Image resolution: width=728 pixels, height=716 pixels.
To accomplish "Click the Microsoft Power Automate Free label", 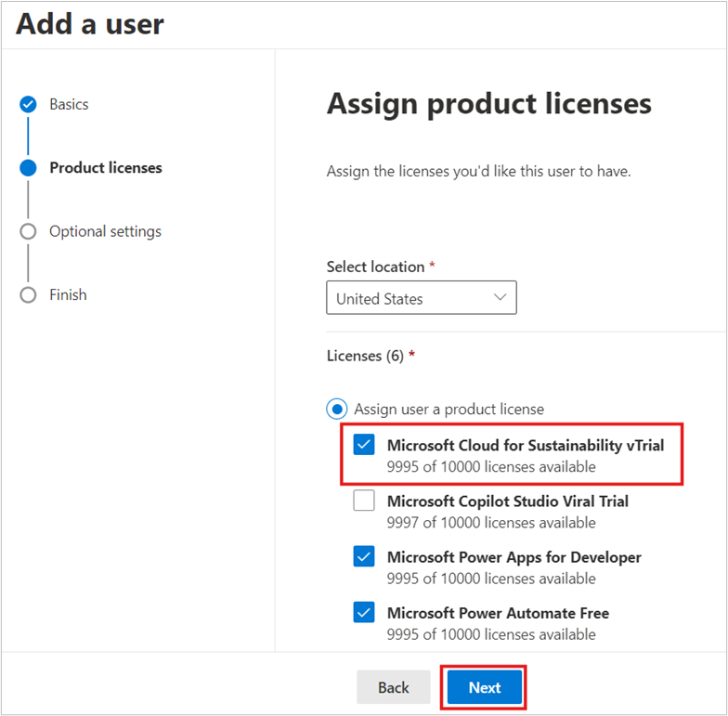I will 498,613.
